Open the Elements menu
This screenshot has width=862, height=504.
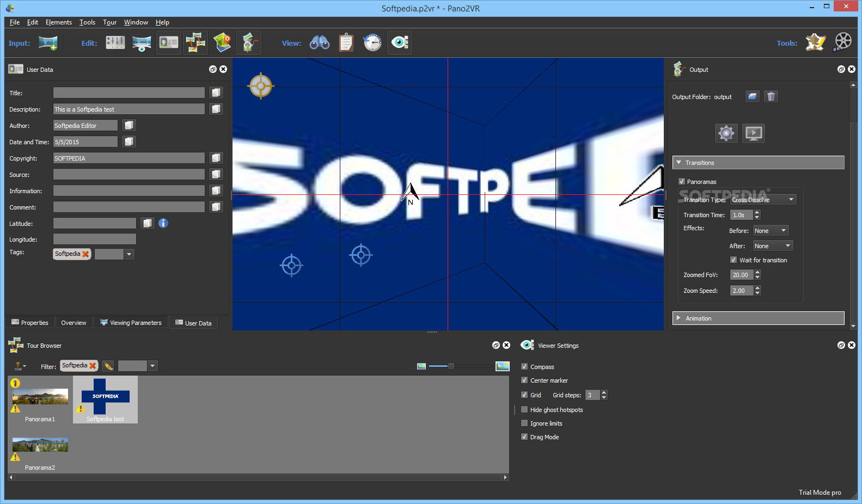(x=59, y=22)
